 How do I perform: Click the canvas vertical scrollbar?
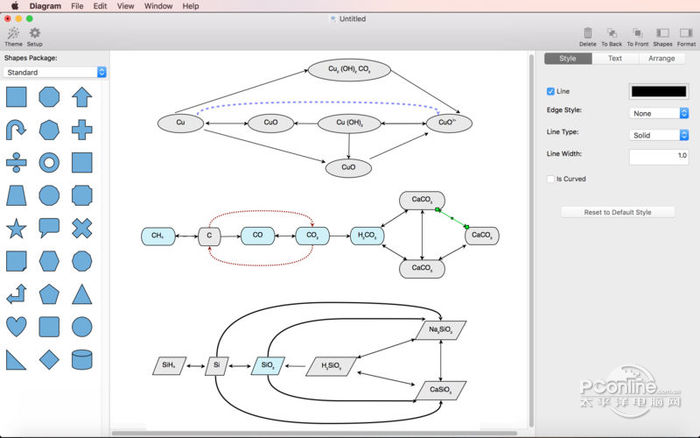[531, 241]
